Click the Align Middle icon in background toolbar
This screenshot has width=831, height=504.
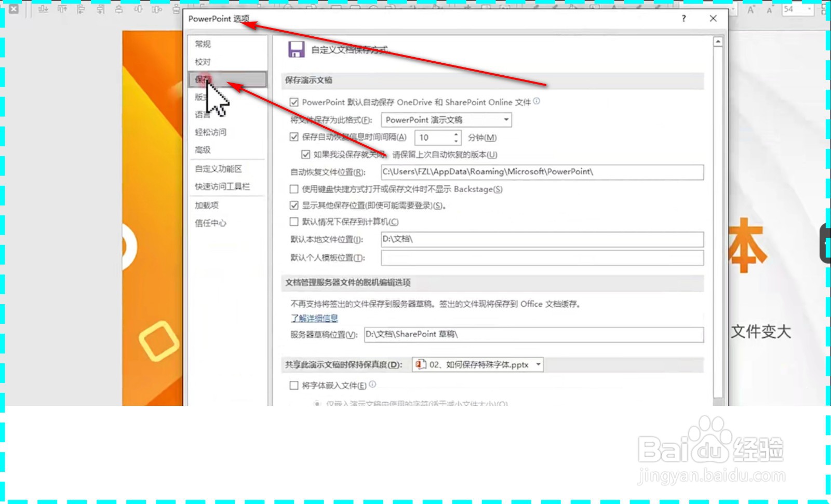pos(138,9)
